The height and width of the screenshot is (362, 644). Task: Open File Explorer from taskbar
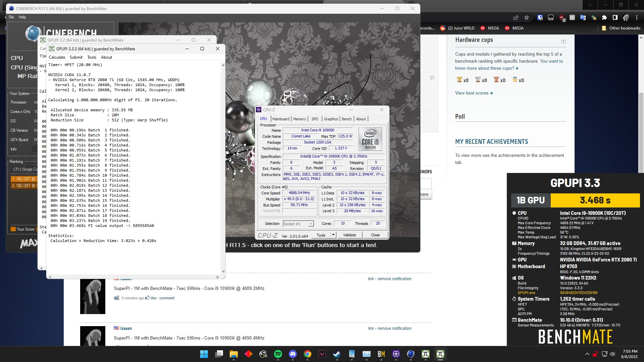point(234,354)
